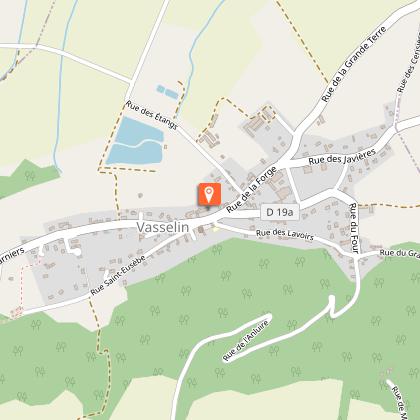This screenshot has height=420, width=420.
Task: Click the gray dot west of the pin
Action: [x=140, y=195]
